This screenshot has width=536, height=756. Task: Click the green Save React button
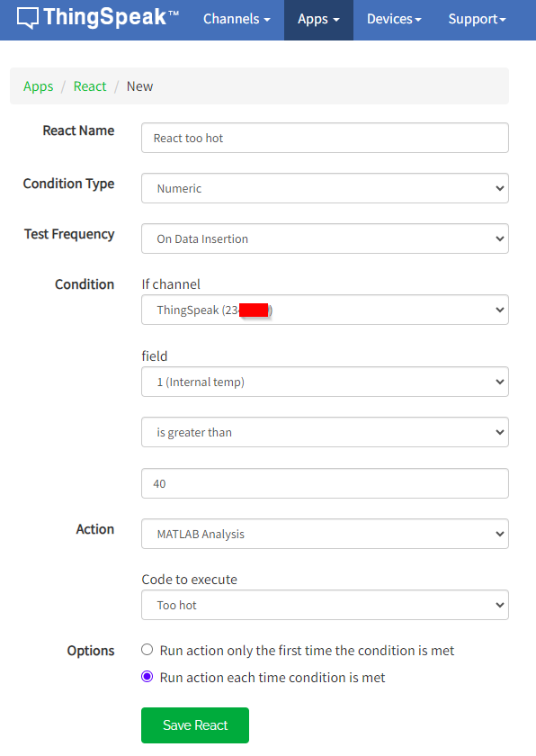click(195, 725)
